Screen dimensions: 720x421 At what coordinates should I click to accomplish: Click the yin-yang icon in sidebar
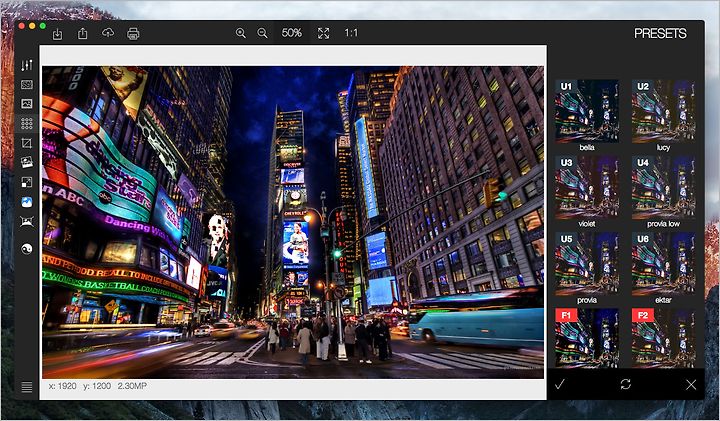point(27,249)
